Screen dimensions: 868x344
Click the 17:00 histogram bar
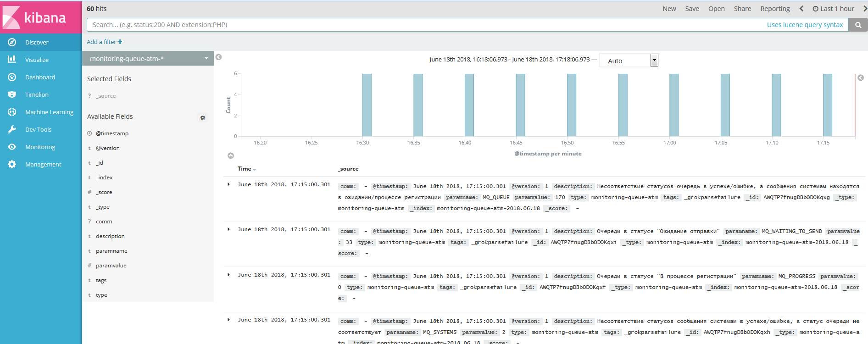(674, 105)
